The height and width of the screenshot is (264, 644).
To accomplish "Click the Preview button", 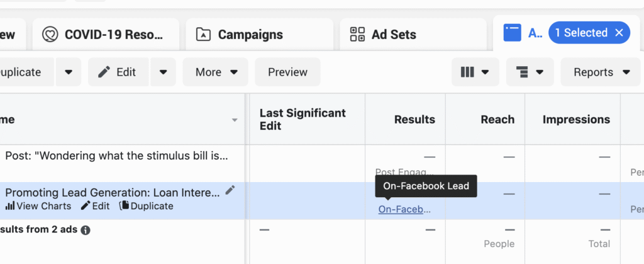I will tap(287, 72).
